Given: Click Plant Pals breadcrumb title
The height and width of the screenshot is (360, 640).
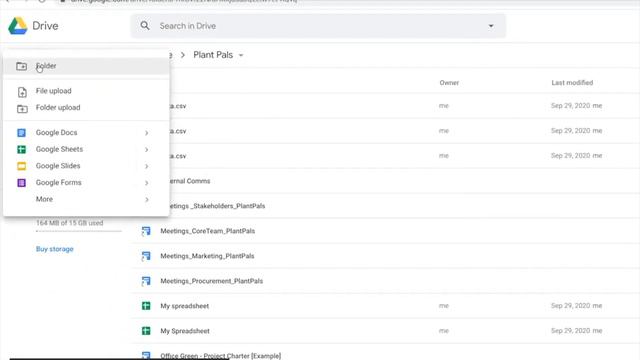Looking at the screenshot, I should click(213, 55).
